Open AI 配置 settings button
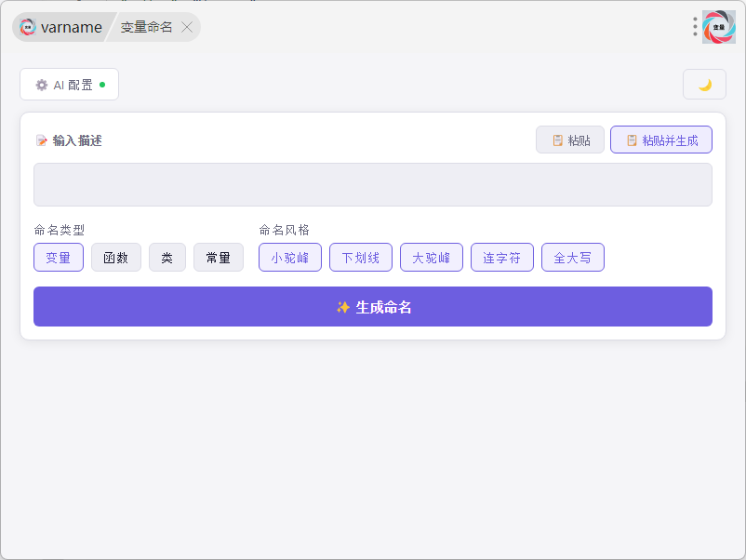This screenshot has height=560, width=746. [x=70, y=85]
